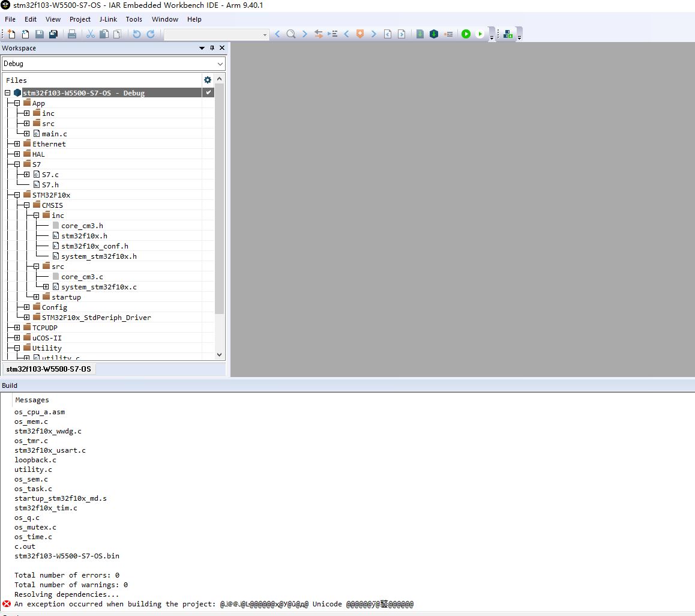Select stm32f10x_conf.h in the tree
This screenshot has width=695, height=616.
pyautogui.click(x=95, y=246)
